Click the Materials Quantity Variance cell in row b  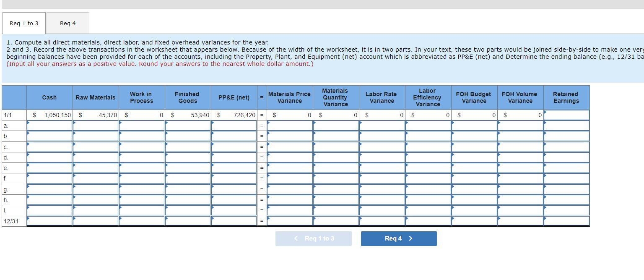click(x=336, y=136)
